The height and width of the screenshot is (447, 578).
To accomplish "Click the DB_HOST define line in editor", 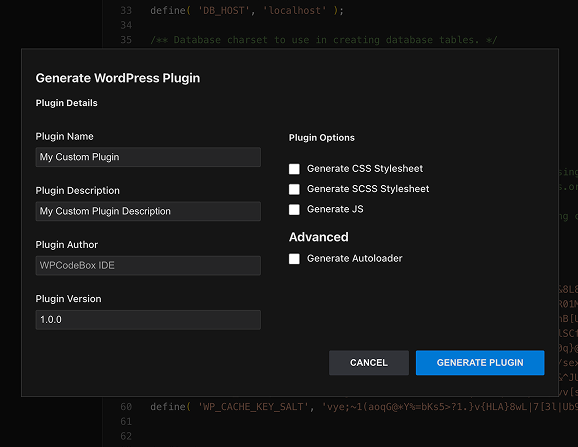I will point(247,11).
